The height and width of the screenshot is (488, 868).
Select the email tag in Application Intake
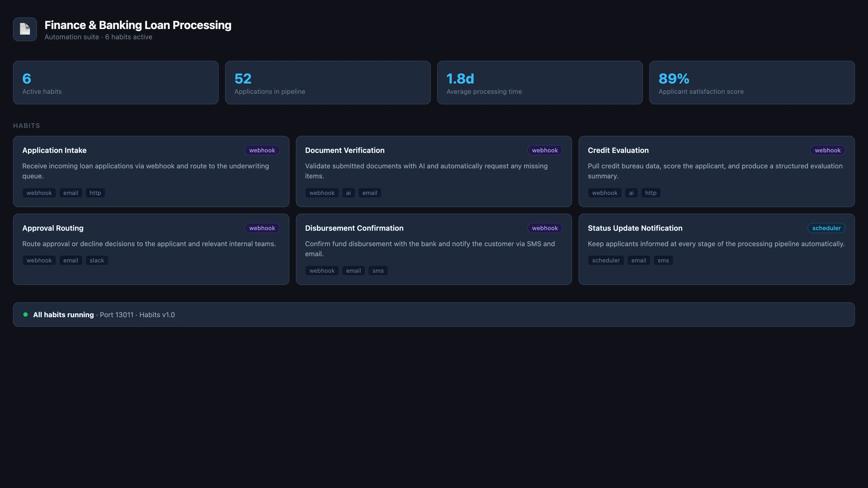(x=71, y=193)
